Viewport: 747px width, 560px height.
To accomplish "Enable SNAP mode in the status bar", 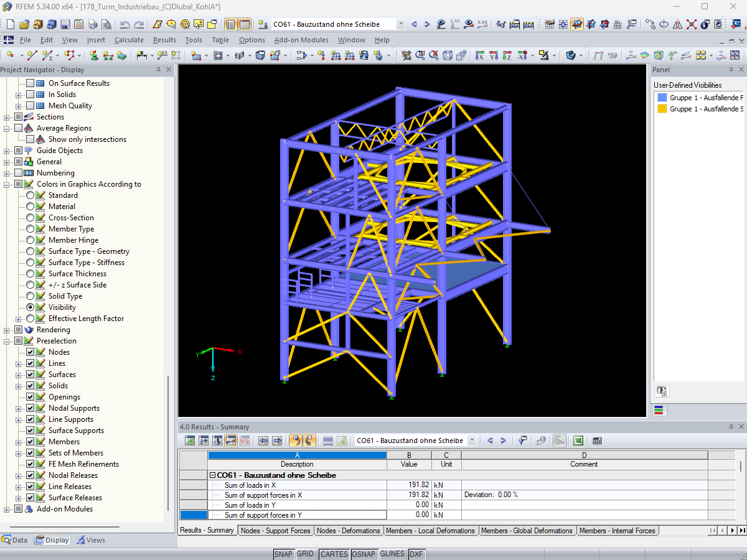I will [283, 553].
